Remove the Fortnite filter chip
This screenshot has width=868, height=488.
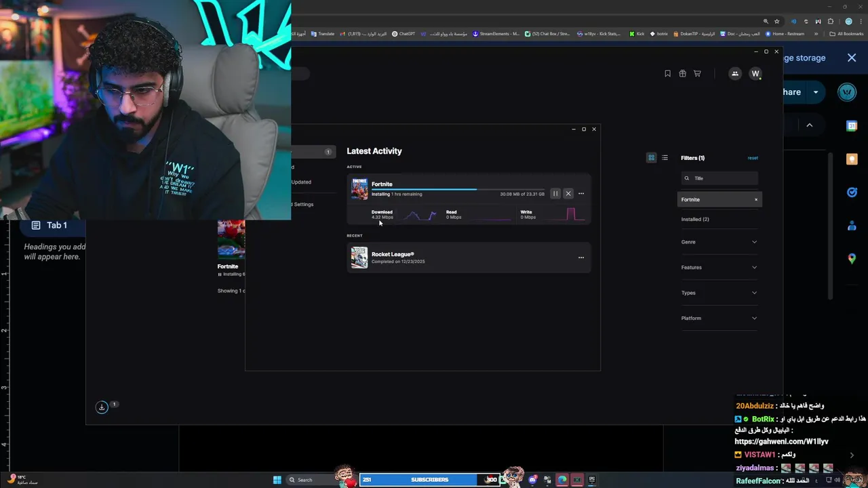[756, 199]
